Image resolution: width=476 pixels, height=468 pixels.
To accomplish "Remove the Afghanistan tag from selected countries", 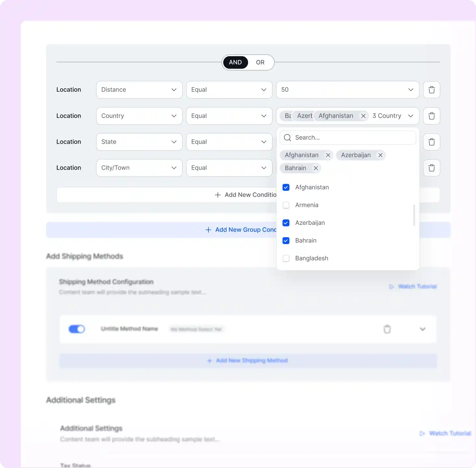I will (x=363, y=116).
